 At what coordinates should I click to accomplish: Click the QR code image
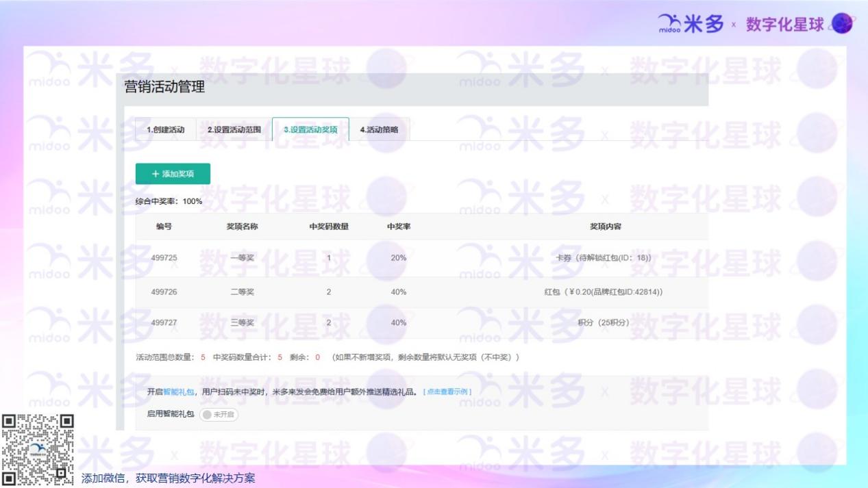(38, 450)
